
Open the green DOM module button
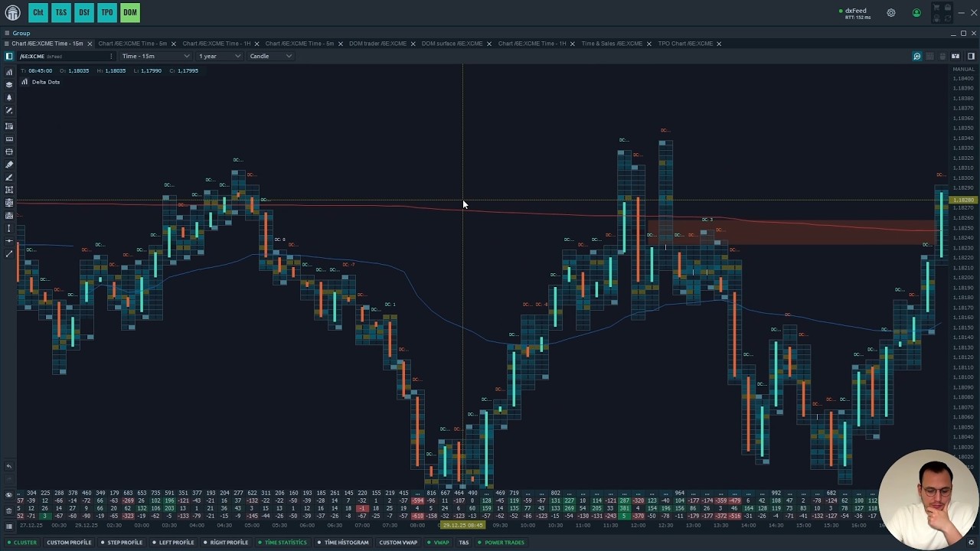click(130, 12)
